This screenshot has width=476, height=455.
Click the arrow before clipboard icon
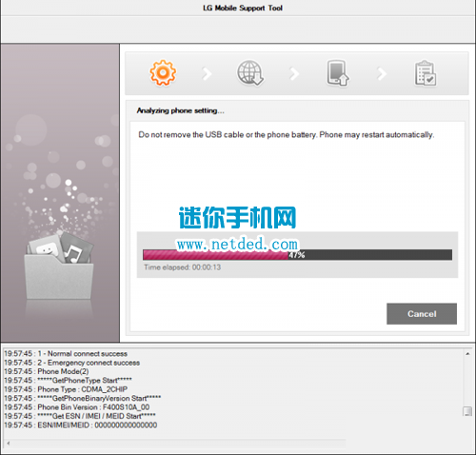click(382, 73)
